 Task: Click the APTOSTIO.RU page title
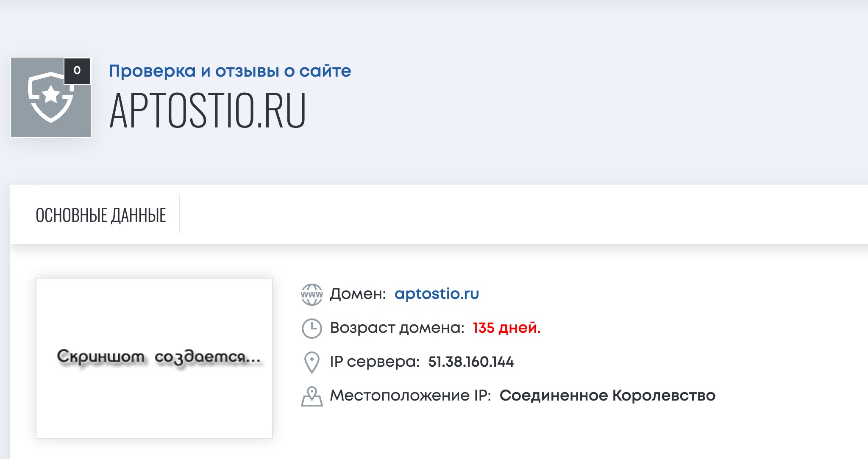(x=208, y=110)
